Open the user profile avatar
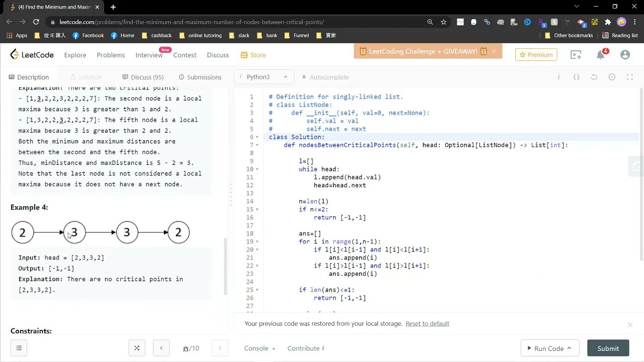This screenshot has height=362, width=644. tap(625, 55)
